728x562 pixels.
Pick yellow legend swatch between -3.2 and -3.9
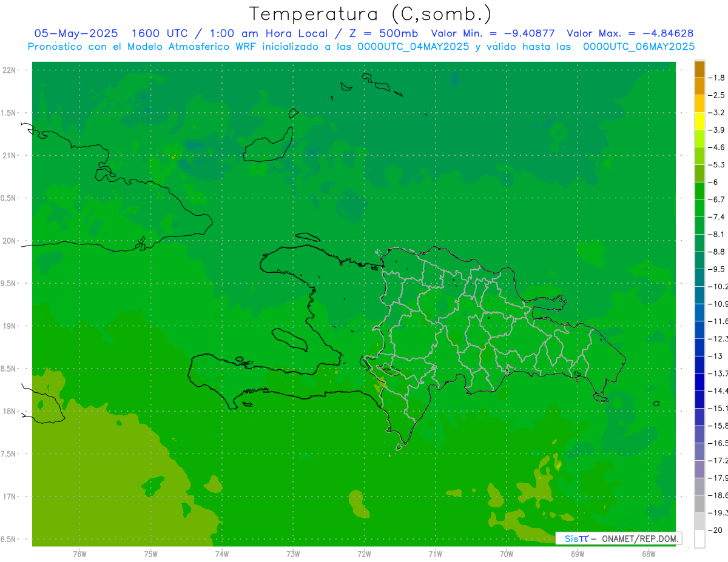point(699,121)
